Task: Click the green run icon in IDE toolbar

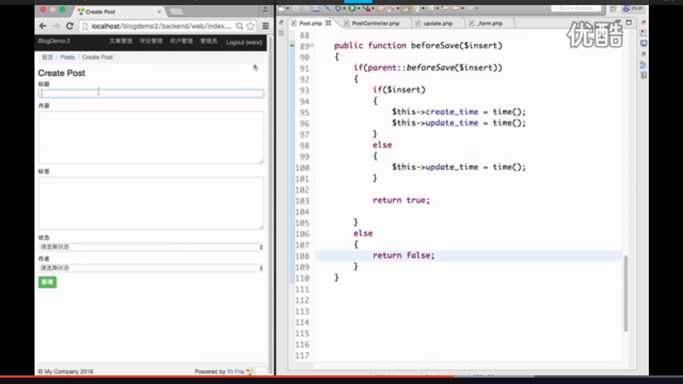Action: [x=351, y=9]
